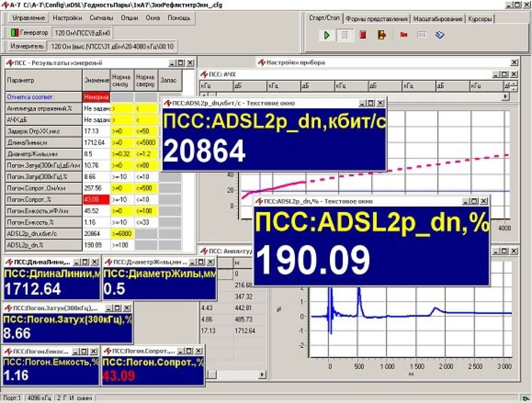This screenshot has width=532, height=403.
Task: Click the ПСС:ADSL2p_dn,% text window title icon
Action: 259,201
